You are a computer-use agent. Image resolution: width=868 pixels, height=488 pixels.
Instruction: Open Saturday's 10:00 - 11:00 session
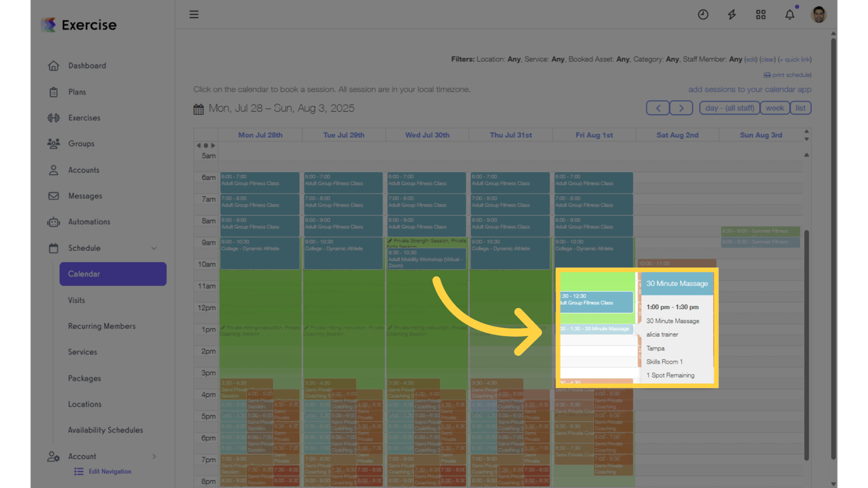point(677,263)
